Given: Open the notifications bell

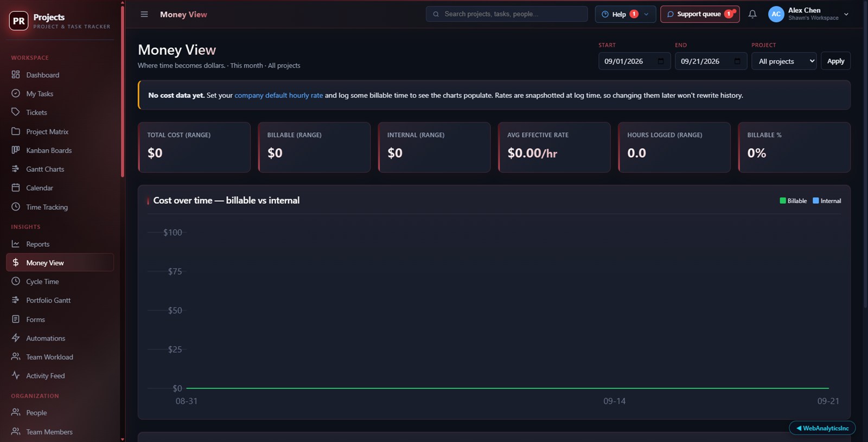Looking at the screenshot, I should [752, 14].
